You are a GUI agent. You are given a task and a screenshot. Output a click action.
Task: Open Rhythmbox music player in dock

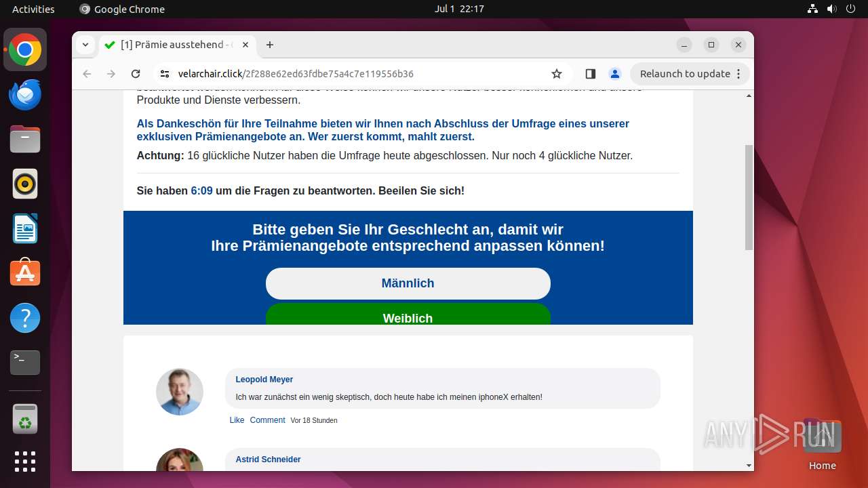(25, 184)
